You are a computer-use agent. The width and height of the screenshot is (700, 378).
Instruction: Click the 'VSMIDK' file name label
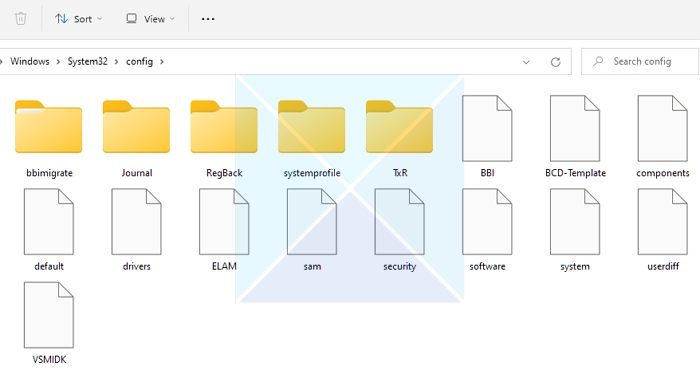pos(49,360)
